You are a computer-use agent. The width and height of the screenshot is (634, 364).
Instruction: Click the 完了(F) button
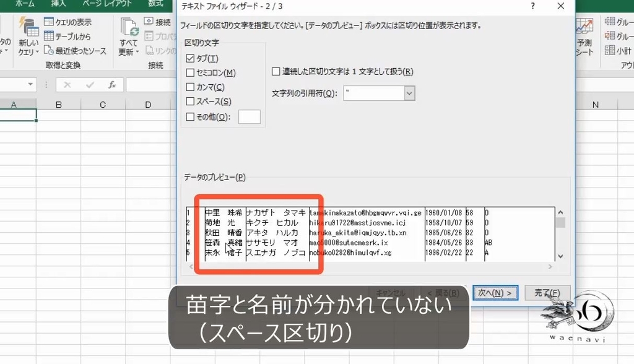[547, 293]
